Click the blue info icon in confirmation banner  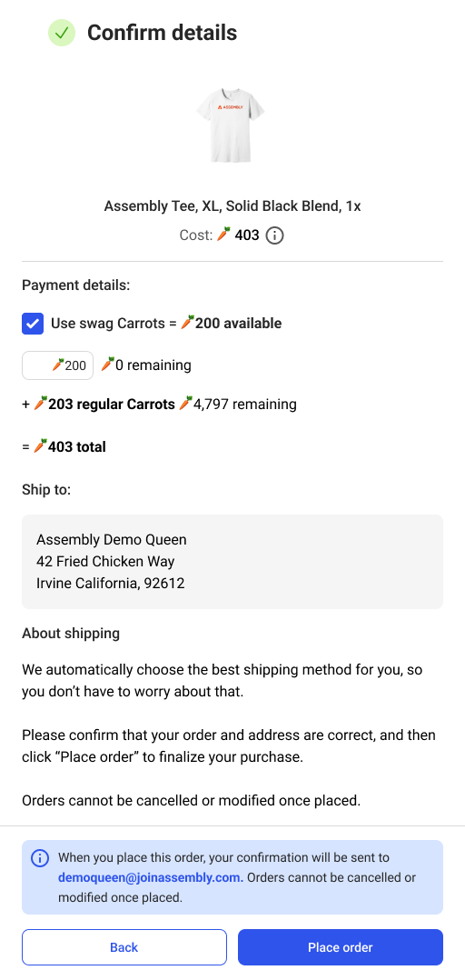tap(40, 857)
